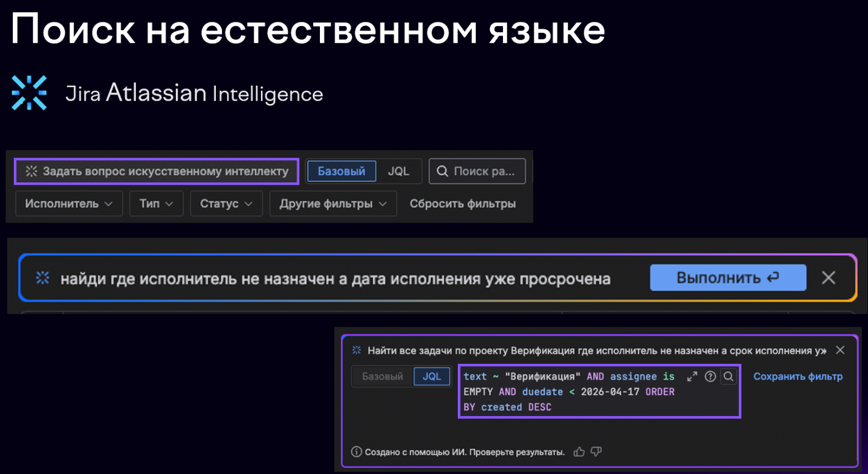Expand the JQL editor with arrows icon
Viewport: 868px width, 474px height.
692,377
